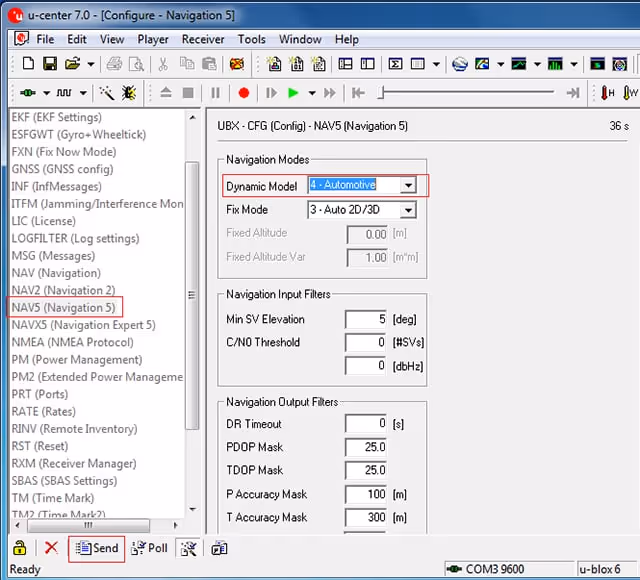The image size is (640, 580).
Task: Select PRT (Ports) in the list
Action: 40,394
